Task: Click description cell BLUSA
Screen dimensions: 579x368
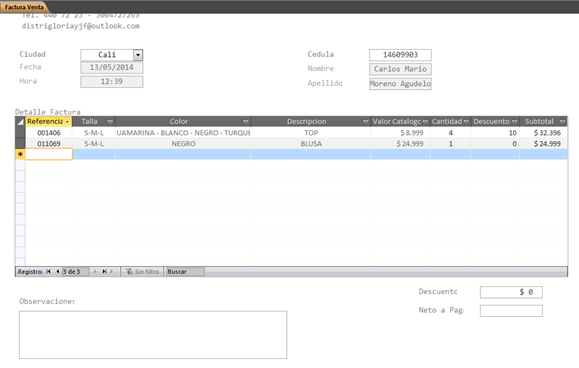Action: point(311,144)
